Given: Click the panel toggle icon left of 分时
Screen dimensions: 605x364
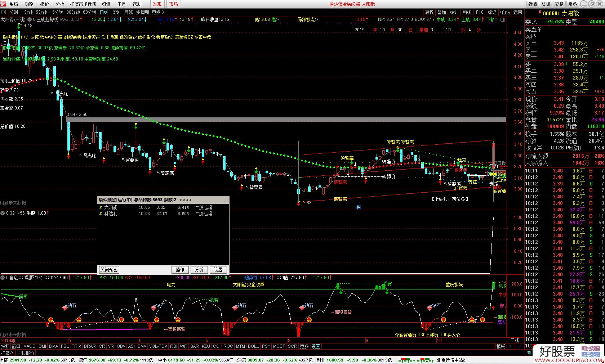Looking at the screenshot, I should tap(4, 12).
